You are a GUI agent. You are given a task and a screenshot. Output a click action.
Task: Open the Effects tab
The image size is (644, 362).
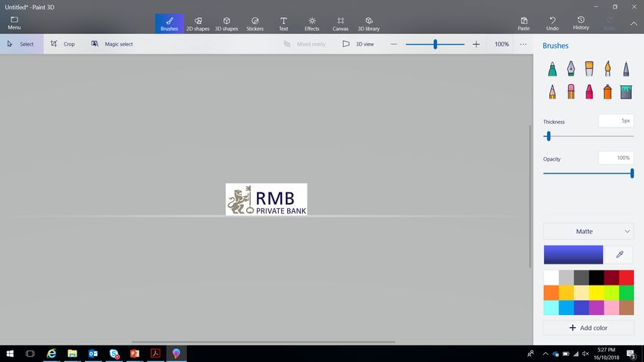pos(311,23)
